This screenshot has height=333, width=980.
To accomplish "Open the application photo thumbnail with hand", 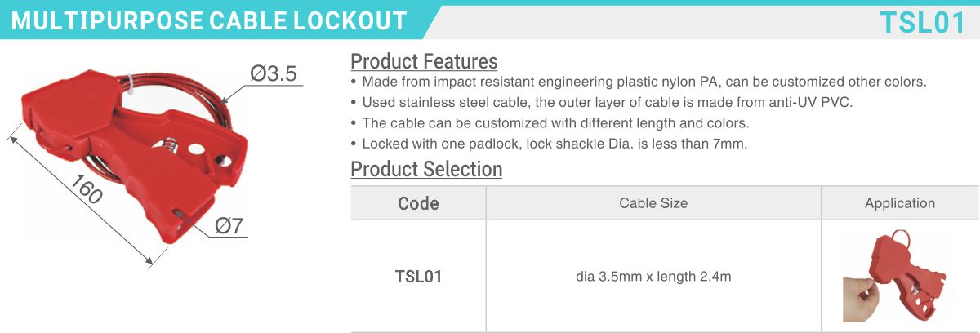I will (899, 277).
